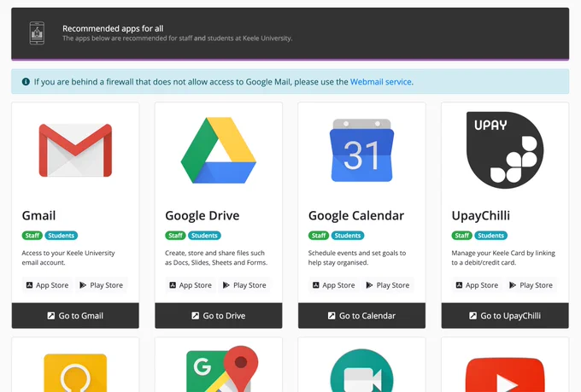Click the Google Drive triangle logo
This screenshot has width=581, height=392.
[218, 150]
